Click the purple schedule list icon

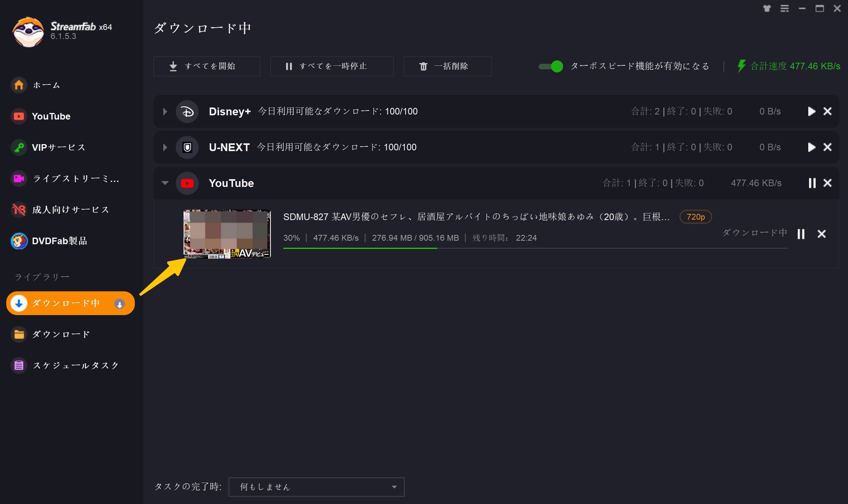(x=19, y=365)
